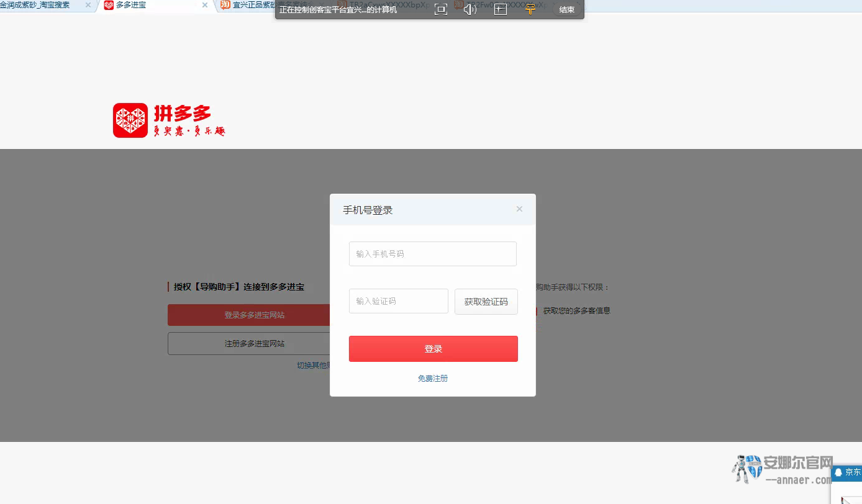Close the 多多进宝 tab
Image resolution: width=862 pixels, height=504 pixels.
click(x=205, y=5)
